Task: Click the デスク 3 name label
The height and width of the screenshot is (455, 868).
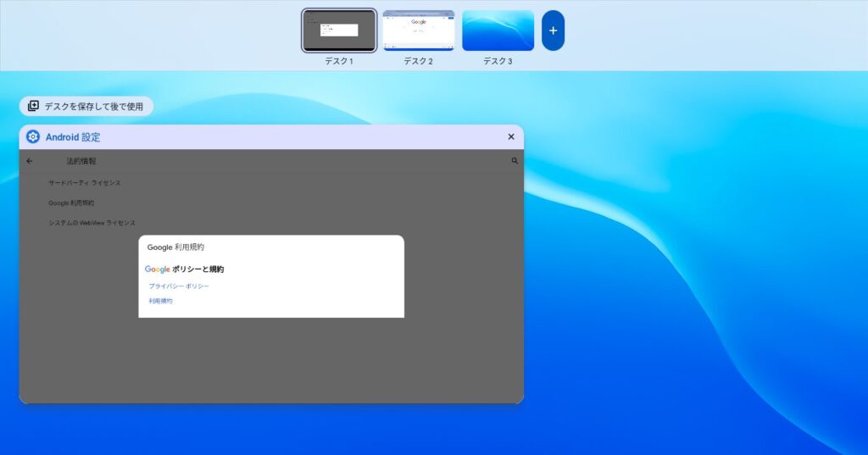Action: [x=498, y=61]
